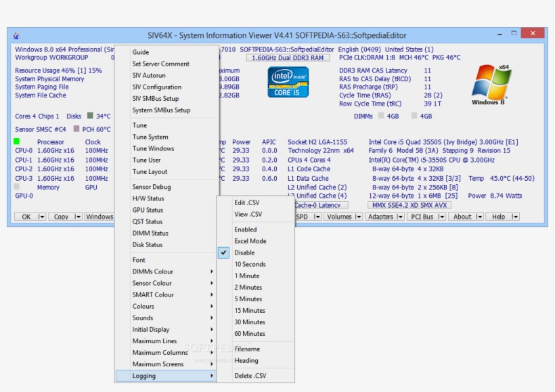Select Tune Layout menu item
The image size is (555, 392).
tap(166, 172)
